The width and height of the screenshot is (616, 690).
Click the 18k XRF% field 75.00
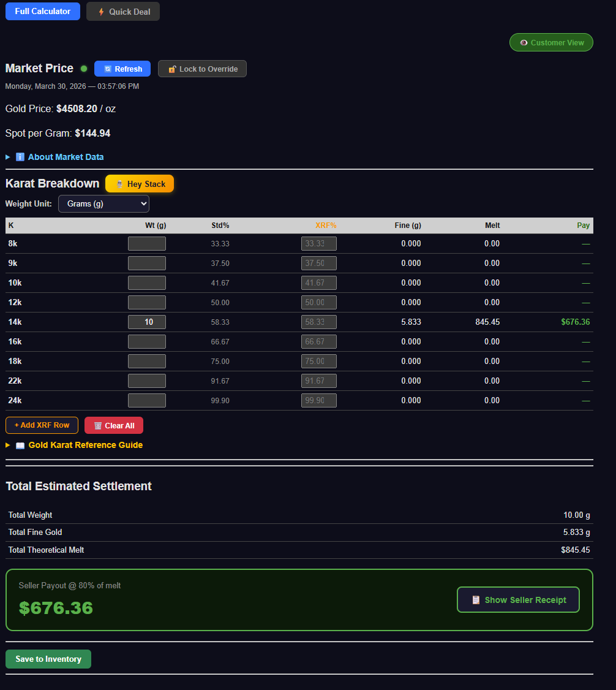click(x=319, y=362)
